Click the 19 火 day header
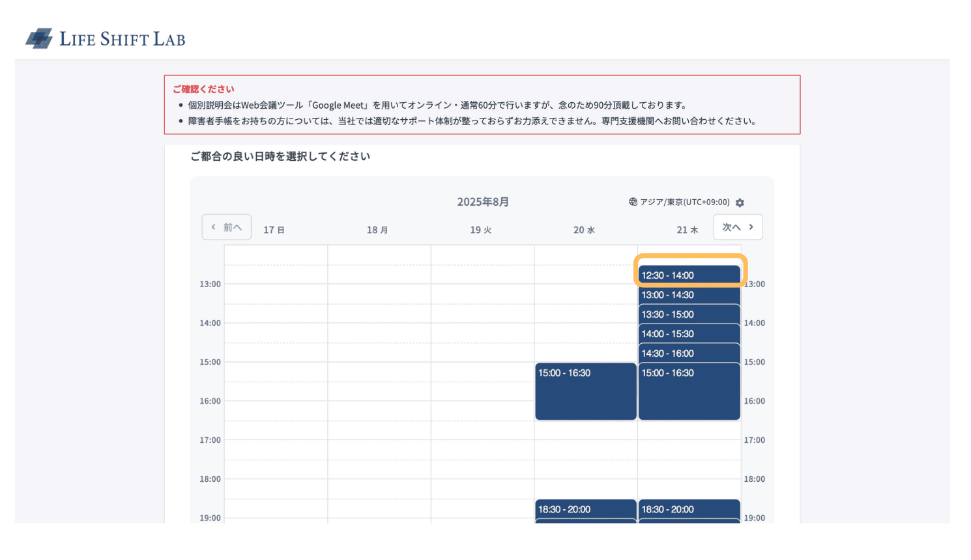 click(x=481, y=230)
